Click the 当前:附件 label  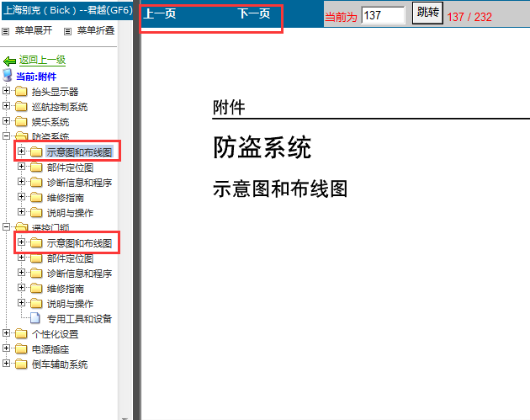pyautogui.click(x=36, y=77)
